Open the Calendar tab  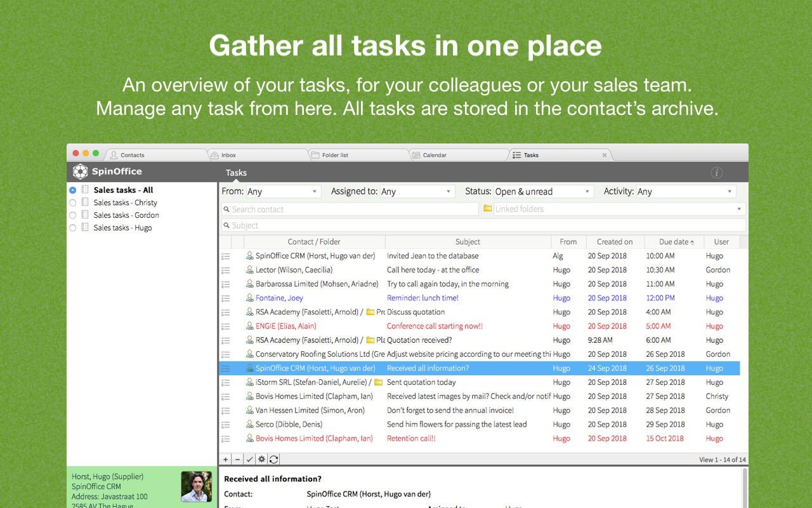pyautogui.click(x=458, y=155)
